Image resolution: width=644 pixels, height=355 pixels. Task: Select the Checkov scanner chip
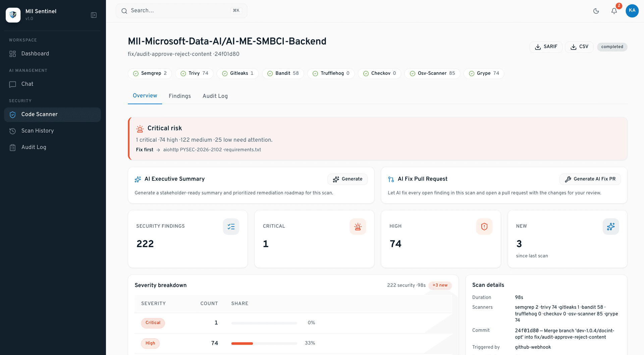(x=380, y=73)
